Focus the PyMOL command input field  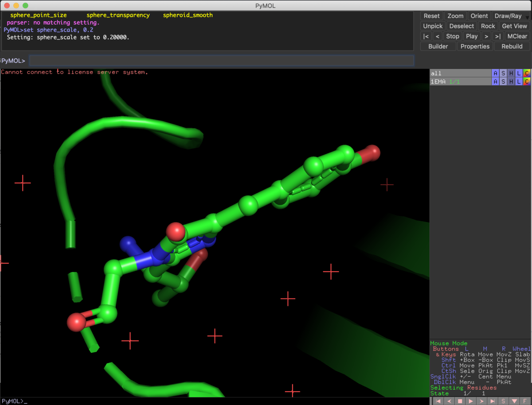point(222,61)
